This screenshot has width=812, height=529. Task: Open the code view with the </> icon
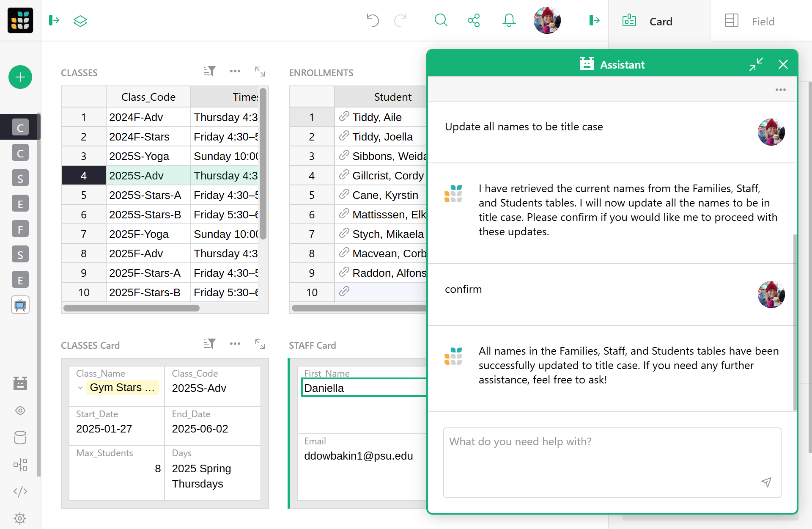point(20,491)
